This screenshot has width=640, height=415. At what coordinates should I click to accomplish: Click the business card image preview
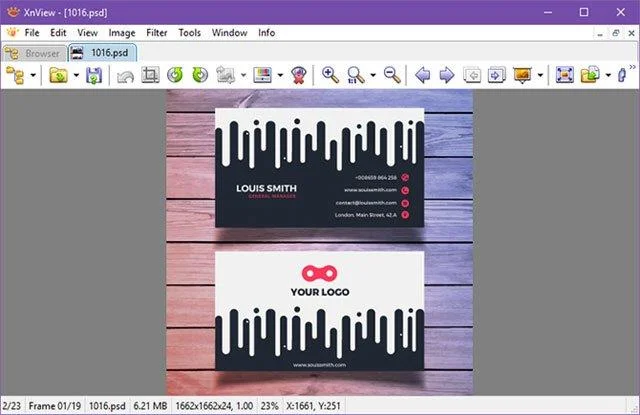(320, 242)
